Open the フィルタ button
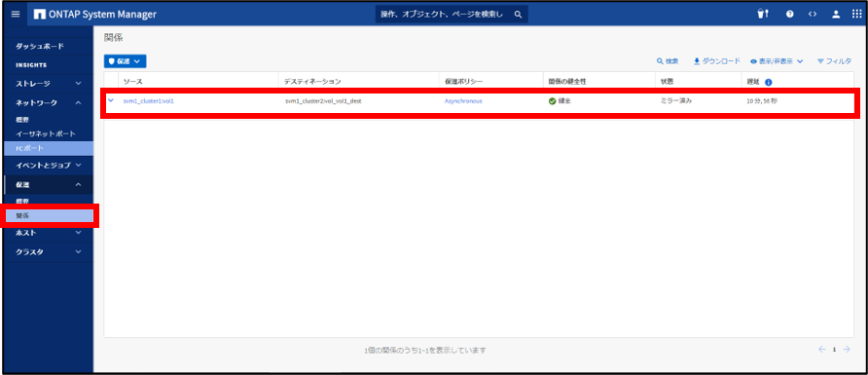The height and width of the screenshot is (375, 868). click(834, 61)
